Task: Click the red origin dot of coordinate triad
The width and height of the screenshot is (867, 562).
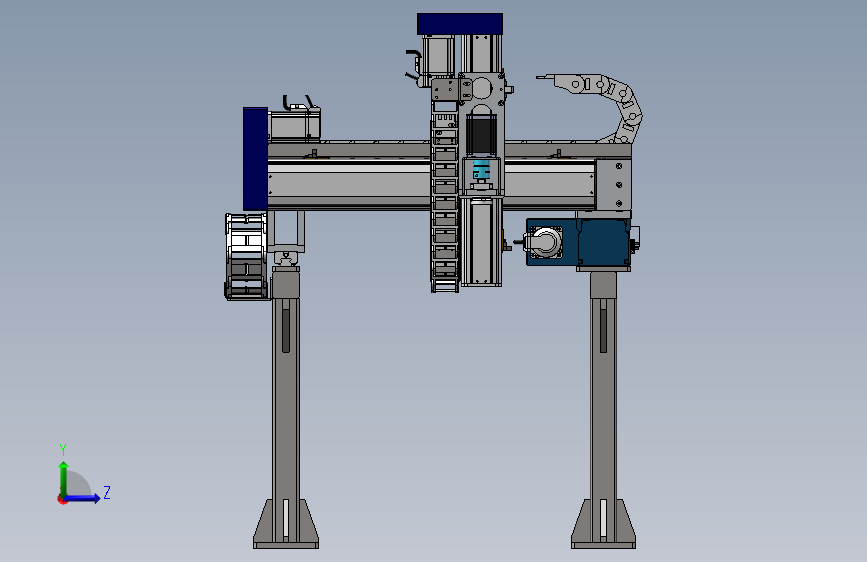Action: 62,500
